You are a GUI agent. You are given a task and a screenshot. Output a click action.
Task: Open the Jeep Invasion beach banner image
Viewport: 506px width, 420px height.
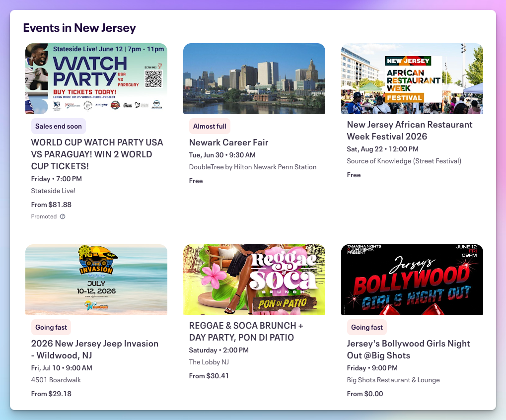96,280
